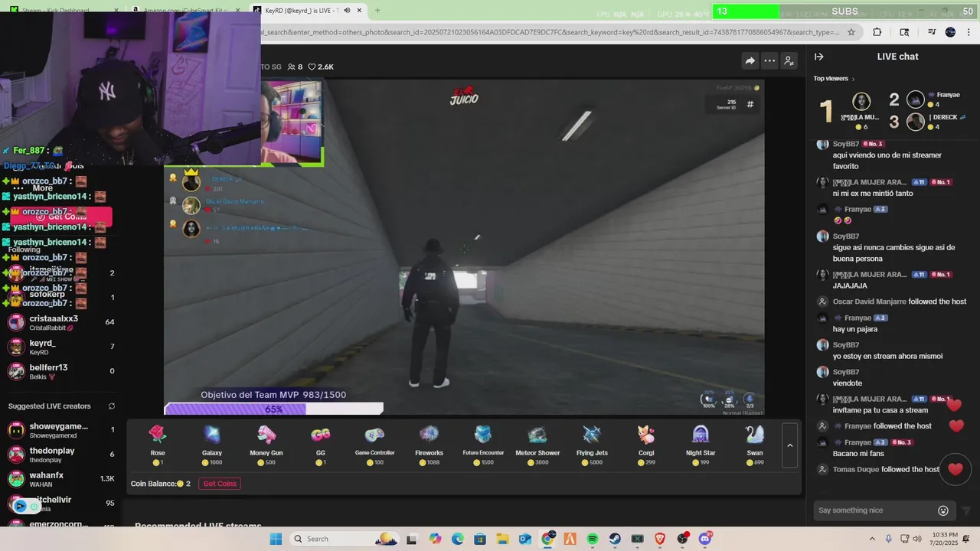The width and height of the screenshot is (980, 551).
Task: Open Discord from the taskbar
Action: point(705,539)
